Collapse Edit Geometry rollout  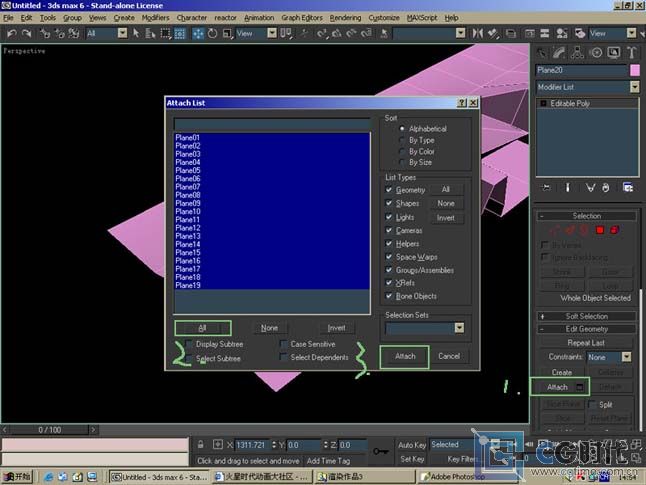(x=586, y=329)
